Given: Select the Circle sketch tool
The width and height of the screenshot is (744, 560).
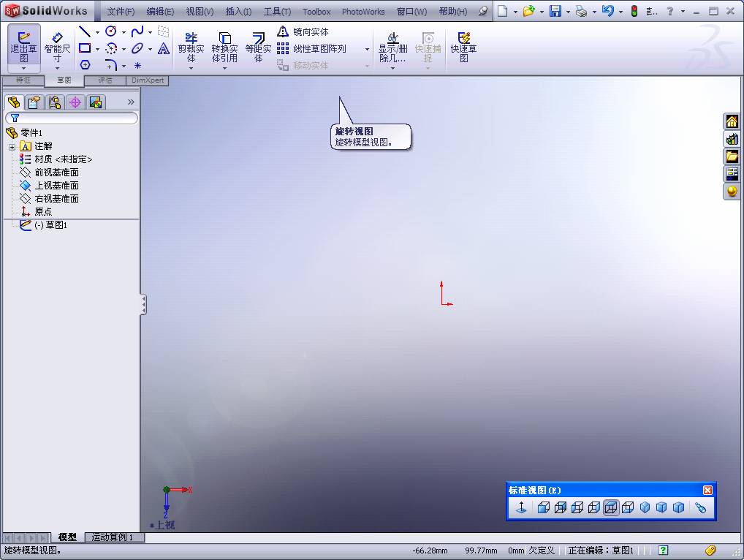Looking at the screenshot, I should pyautogui.click(x=111, y=31).
